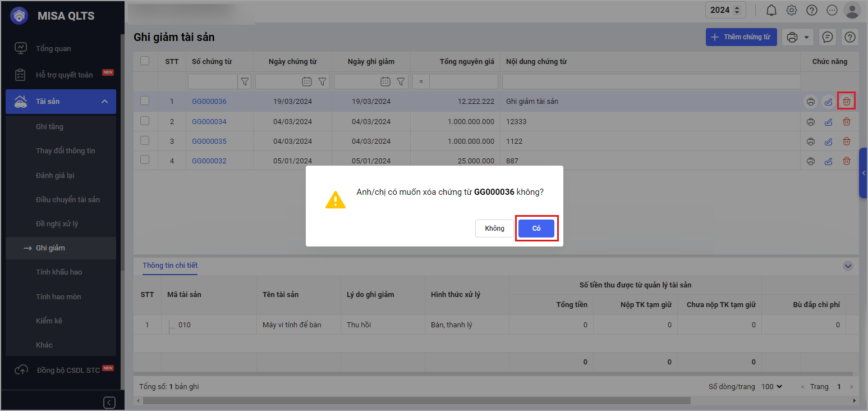Delete voucher GG000032 trash icon
Screen dimensions: 868x411
coord(847,161)
